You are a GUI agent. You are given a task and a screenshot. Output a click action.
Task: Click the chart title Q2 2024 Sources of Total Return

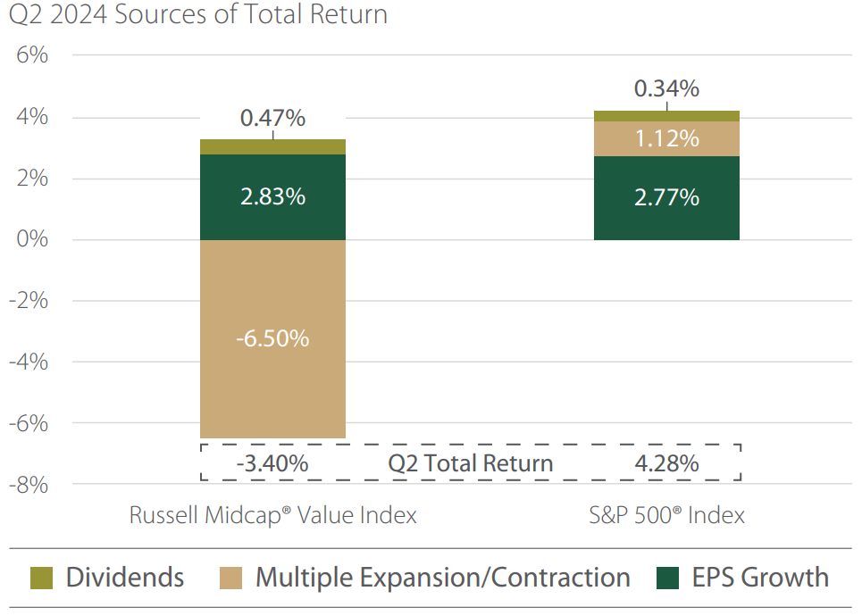pos(197,15)
